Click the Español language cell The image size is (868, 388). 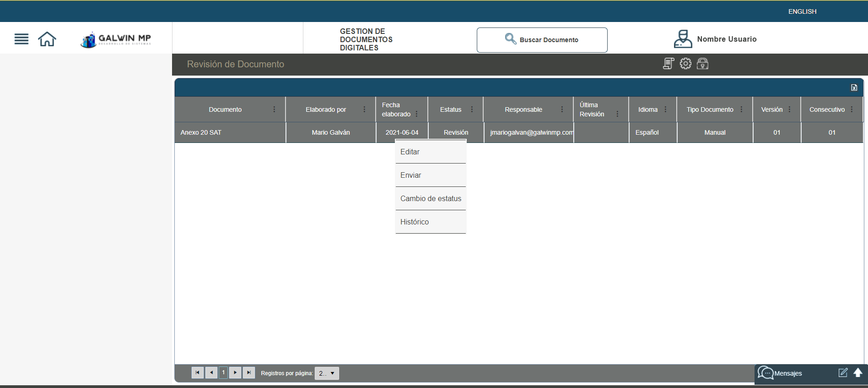pos(653,132)
